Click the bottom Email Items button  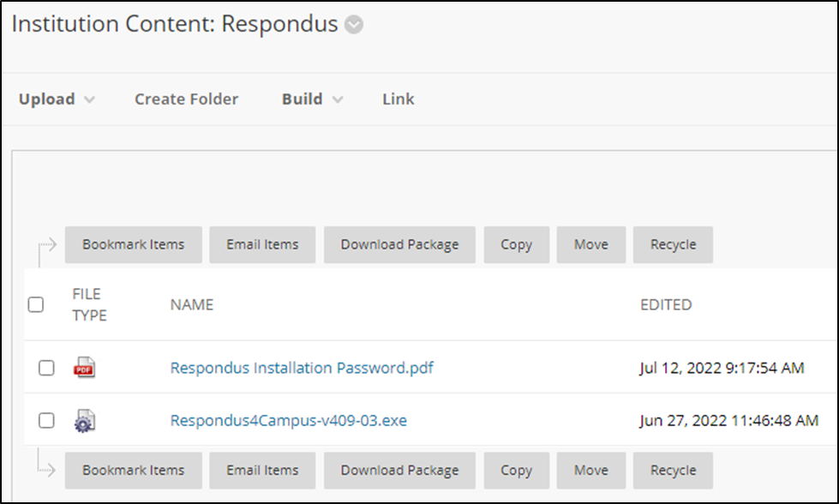(262, 471)
